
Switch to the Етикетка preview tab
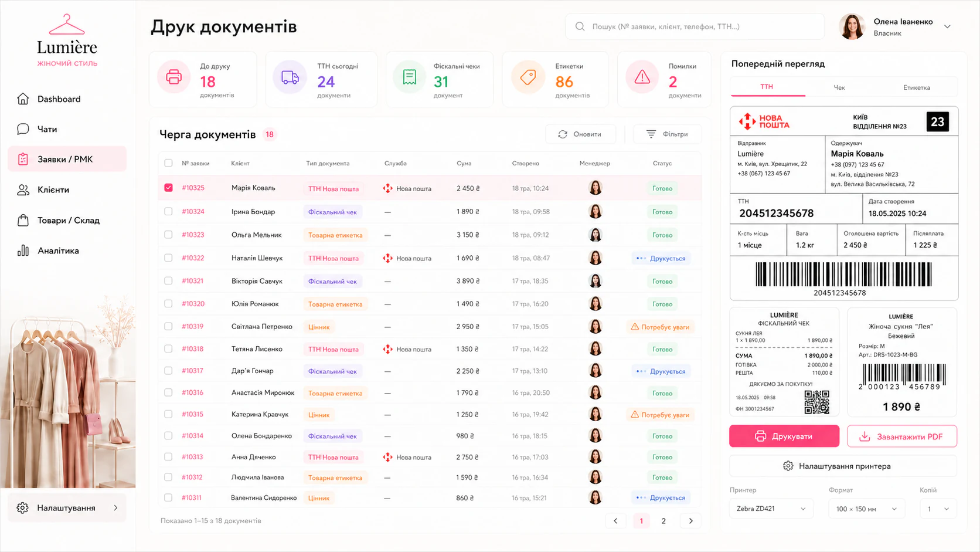(917, 87)
